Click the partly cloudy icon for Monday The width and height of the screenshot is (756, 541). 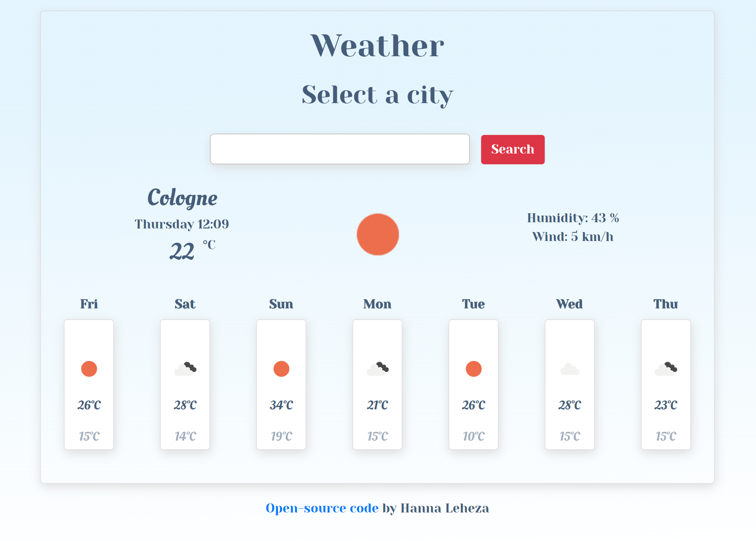[x=377, y=368]
